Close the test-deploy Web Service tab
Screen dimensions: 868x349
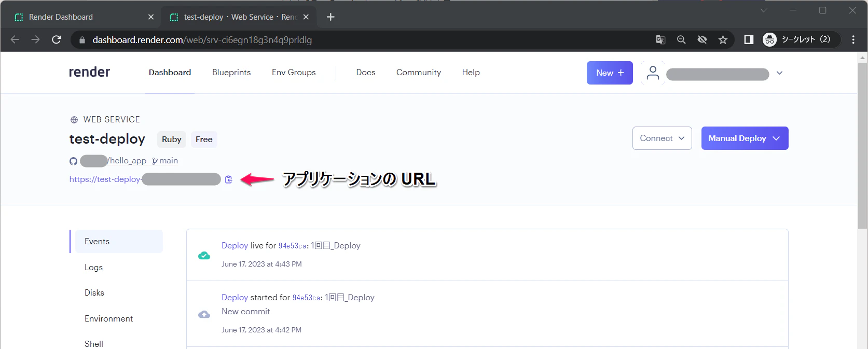(306, 17)
